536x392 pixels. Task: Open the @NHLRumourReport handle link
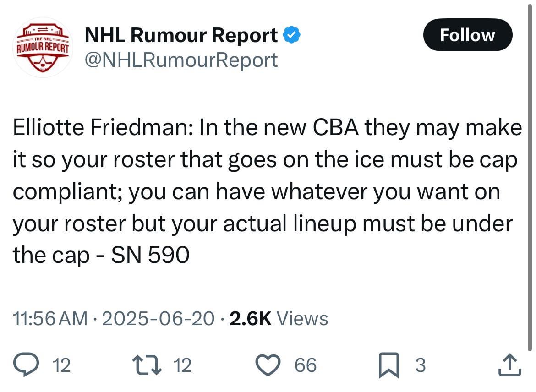pyautogui.click(x=180, y=60)
